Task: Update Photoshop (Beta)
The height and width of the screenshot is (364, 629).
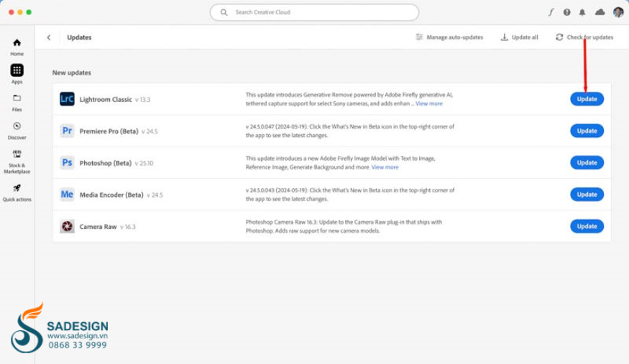Action: [587, 162]
